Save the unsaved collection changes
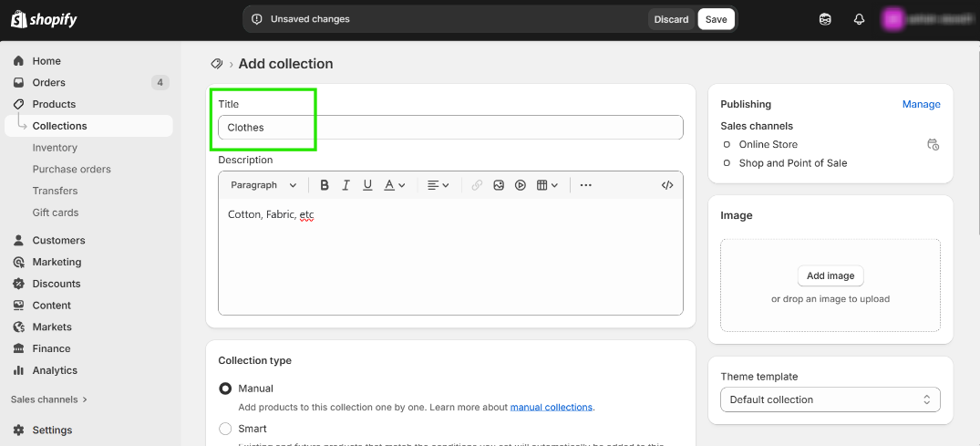980x446 pixels. pyautogui.click(x=716, y=19)
